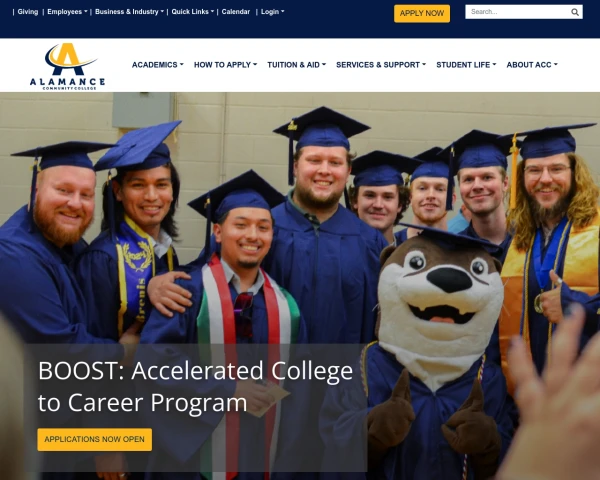Expand the Academics dropdown menu
600x480 pixels.
point(158,65)
